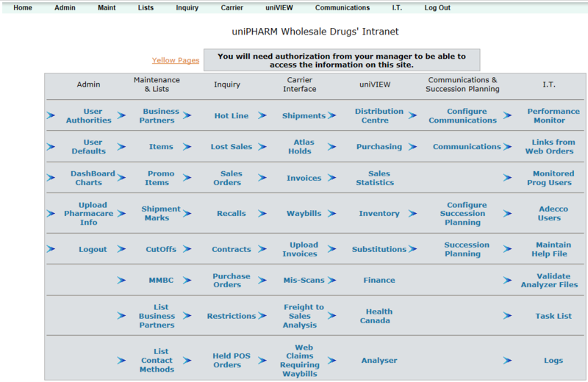Click the arrow icon before Links from Web Orders
Viewport: 588px width, 382px height.
pyautogui.click(x=507, y=147)
